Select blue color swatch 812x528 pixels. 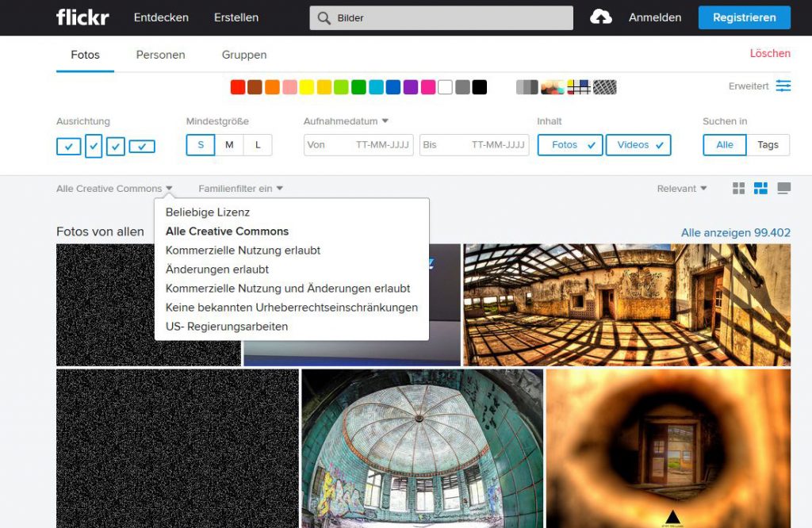click(x=393, y=87)
